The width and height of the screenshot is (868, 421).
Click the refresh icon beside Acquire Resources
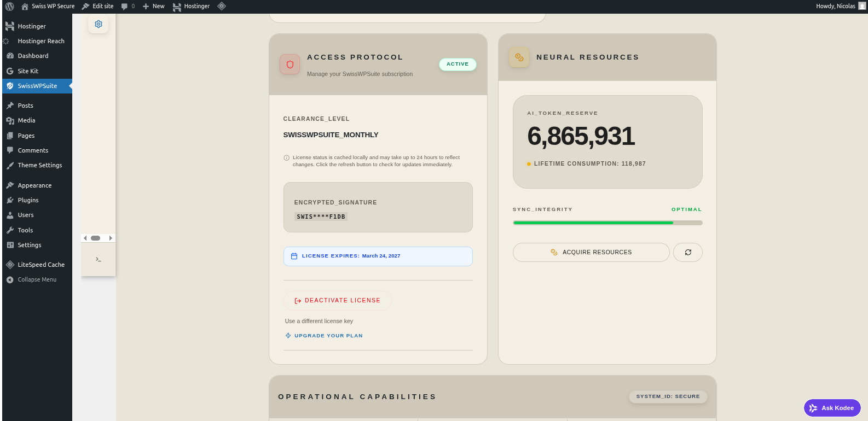click(x=688, y=252)
